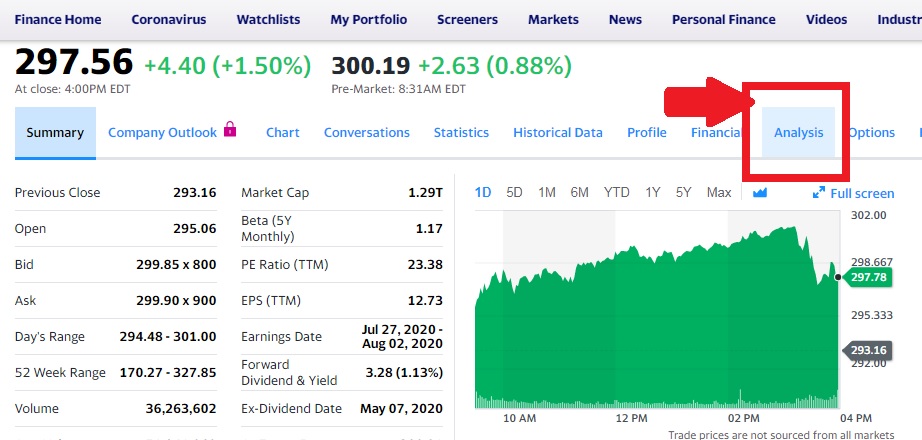Click the Company Outlook lock icon
This screenshot has height=440, width=922.
click(x=230, y=129)
